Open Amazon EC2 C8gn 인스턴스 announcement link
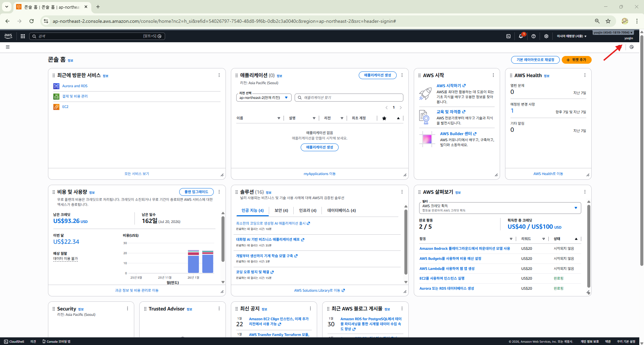This screenshot has width=644, height=345. [279, 322]
